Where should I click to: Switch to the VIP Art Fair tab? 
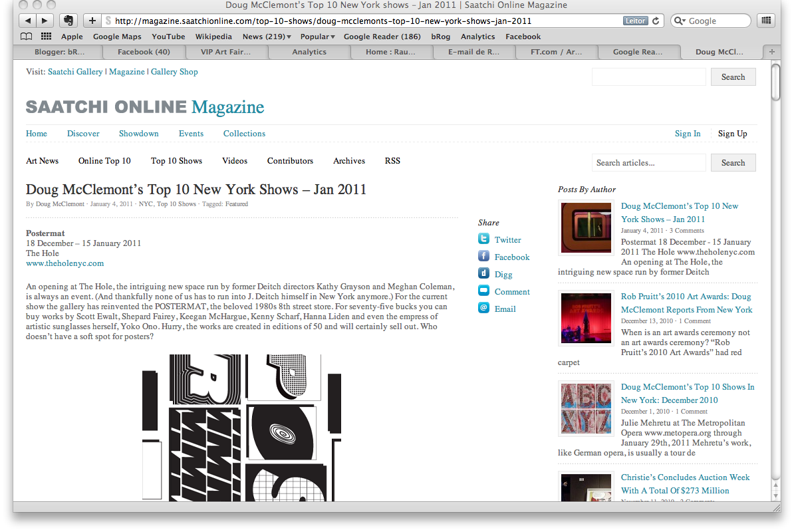[x=226, y=52]
